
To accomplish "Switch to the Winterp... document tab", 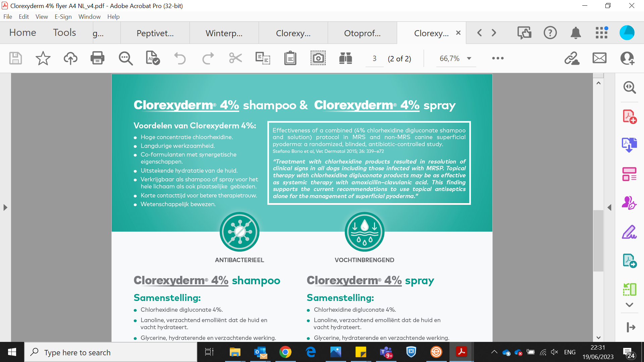I will pos(224,33).
